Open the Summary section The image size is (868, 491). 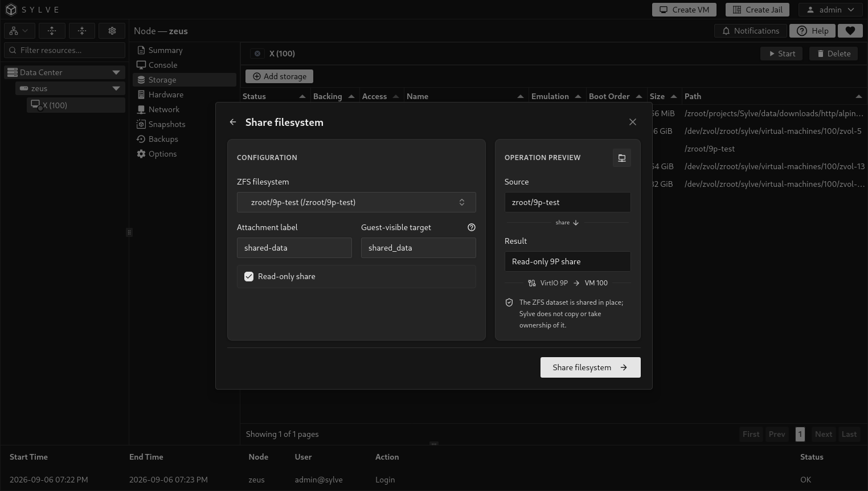(185, 50)
